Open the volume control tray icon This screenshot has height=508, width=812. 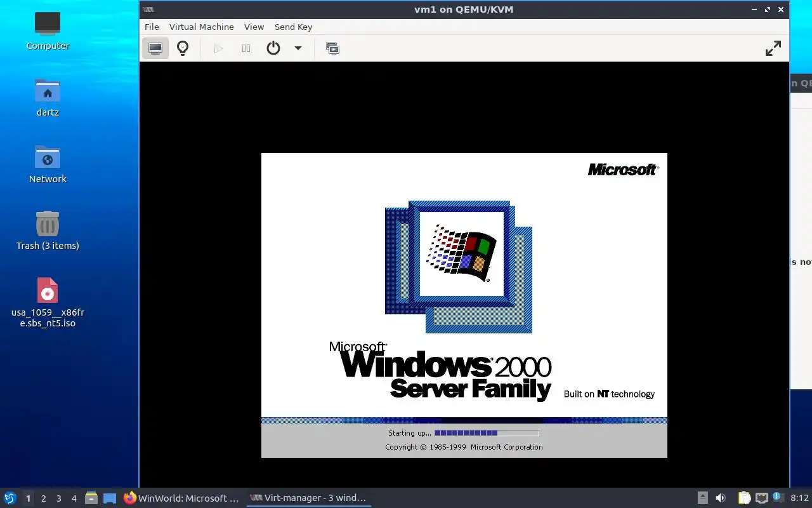tap(721, 498)
